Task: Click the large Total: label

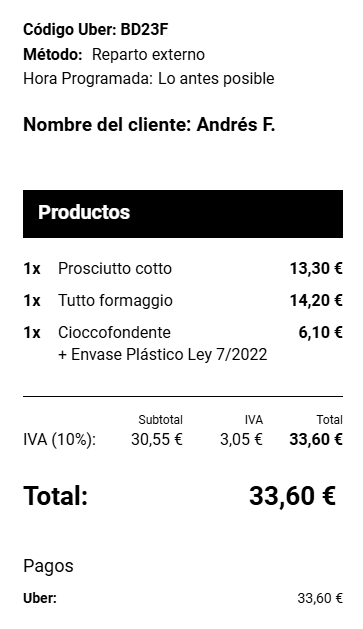Action: coord(55,496)
